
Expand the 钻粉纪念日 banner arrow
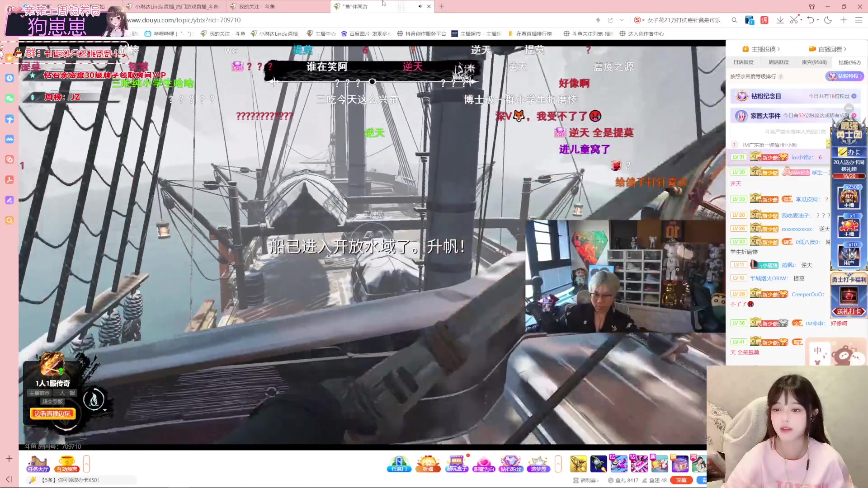[x=854, y=96]
